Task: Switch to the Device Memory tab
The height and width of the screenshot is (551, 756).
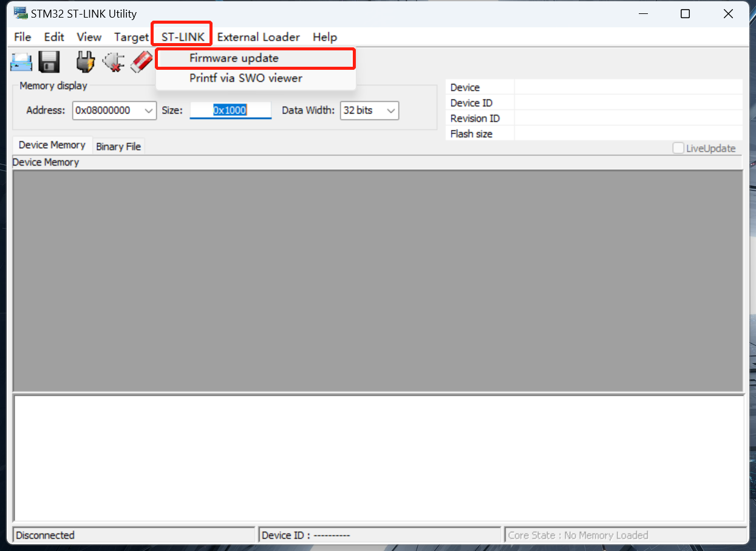Action: [52, 145]
